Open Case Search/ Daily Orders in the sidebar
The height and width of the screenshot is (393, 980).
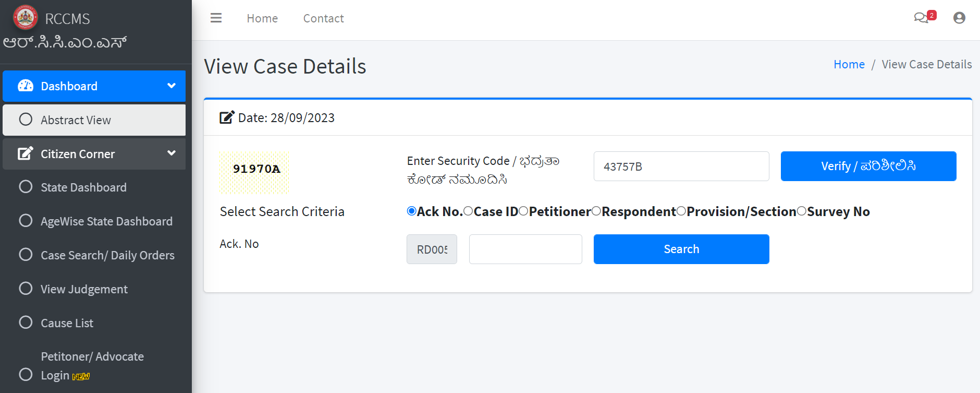click(x=94, y=255)
